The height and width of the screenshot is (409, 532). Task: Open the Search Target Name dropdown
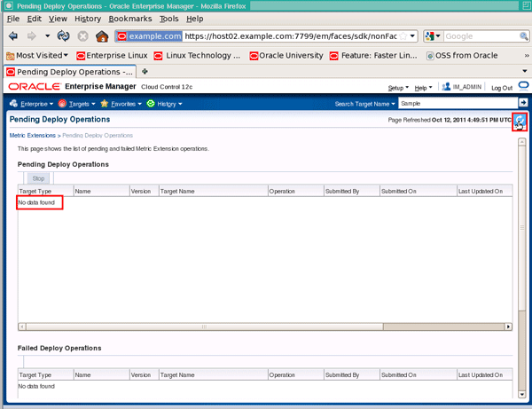[364, 104]
